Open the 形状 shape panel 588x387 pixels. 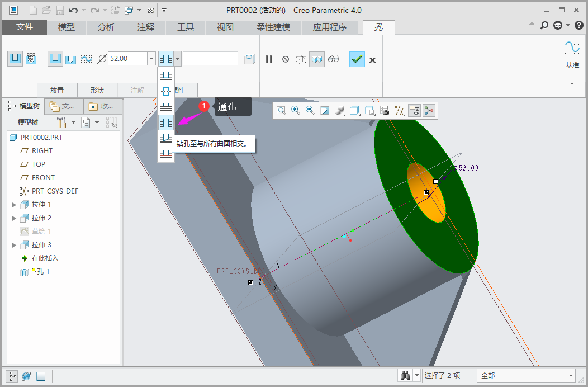tap(97, 90)
